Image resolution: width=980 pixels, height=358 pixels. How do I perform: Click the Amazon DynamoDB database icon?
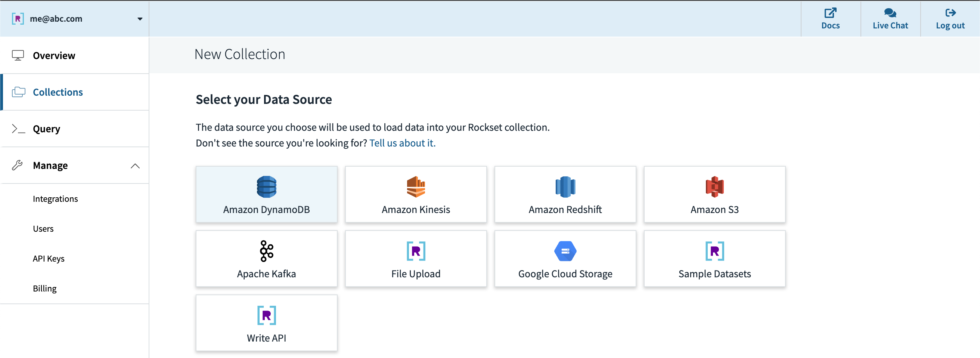pyautogui.click(x=266, y=186)
